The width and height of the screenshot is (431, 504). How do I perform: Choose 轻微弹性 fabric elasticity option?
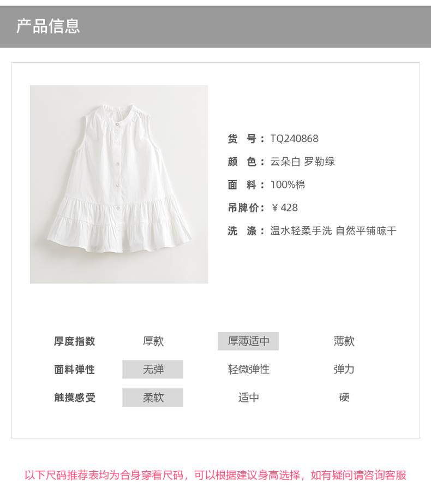click(x=249, y=369)
